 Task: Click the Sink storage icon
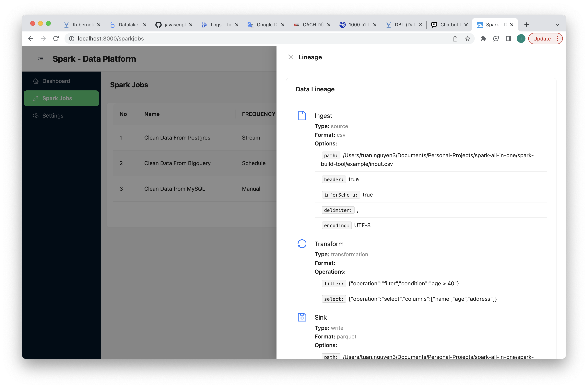302,317
